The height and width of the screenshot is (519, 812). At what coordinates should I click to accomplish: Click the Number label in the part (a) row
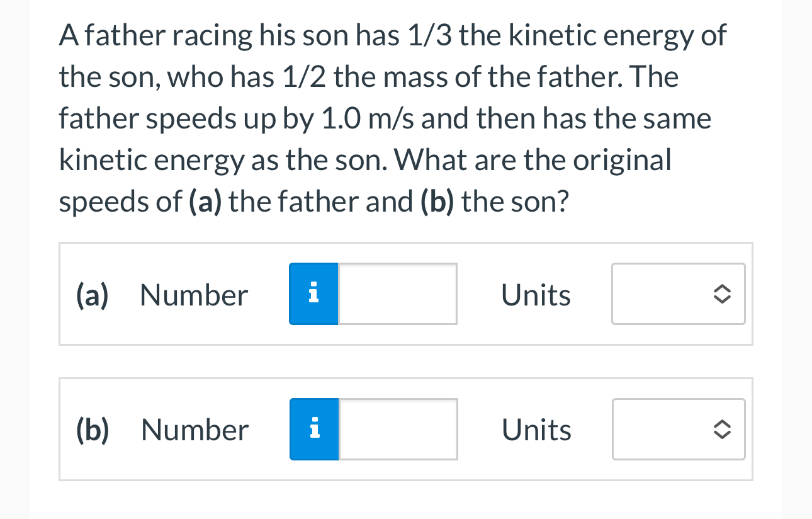point(193,295)
